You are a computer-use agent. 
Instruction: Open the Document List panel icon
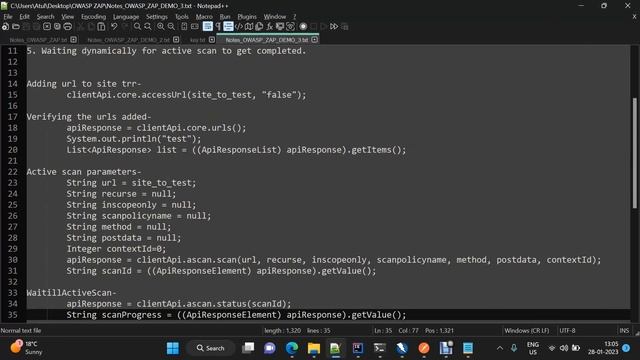click(259, 27)
